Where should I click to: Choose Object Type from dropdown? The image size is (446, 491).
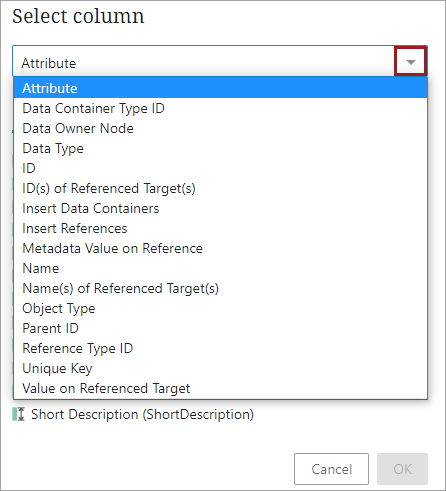click(x=220, y=308)
